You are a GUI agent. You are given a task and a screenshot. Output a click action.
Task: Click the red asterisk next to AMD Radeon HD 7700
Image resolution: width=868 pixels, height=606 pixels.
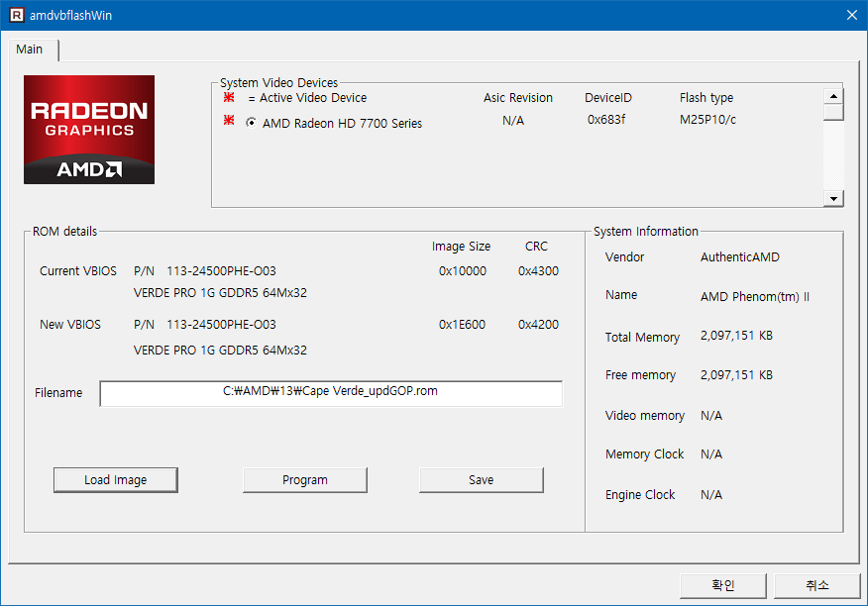pyautogui.click(x=229, y=120)
